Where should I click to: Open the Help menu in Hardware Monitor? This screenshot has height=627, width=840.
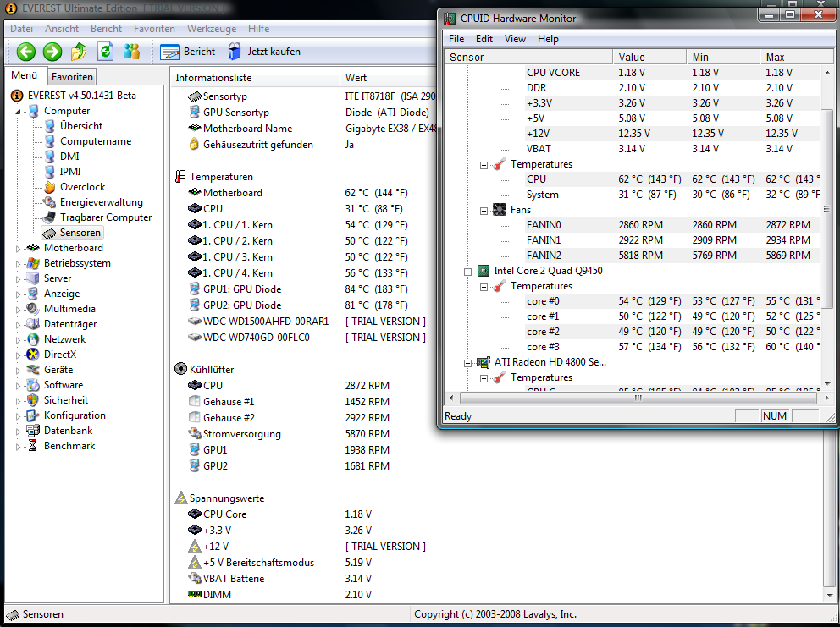pos(548,39)
